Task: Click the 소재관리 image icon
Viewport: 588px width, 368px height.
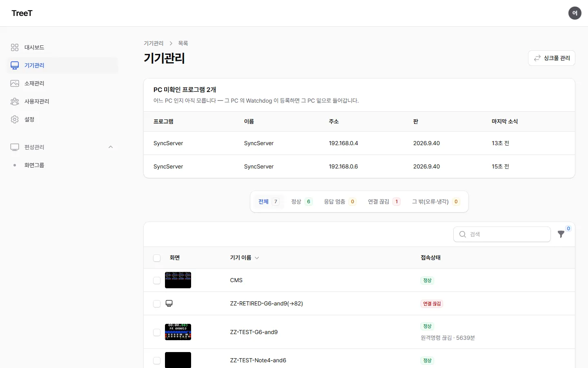Action: pyautogui.click(x=15, y=83)
